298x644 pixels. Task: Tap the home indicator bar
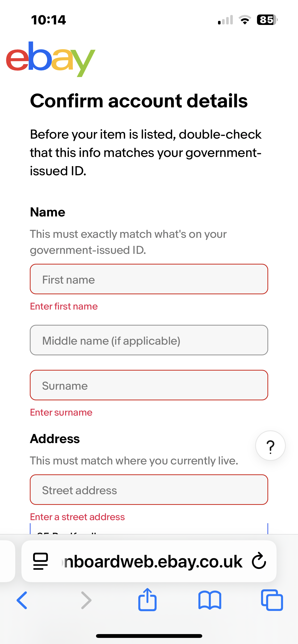(x=149, y=636)
